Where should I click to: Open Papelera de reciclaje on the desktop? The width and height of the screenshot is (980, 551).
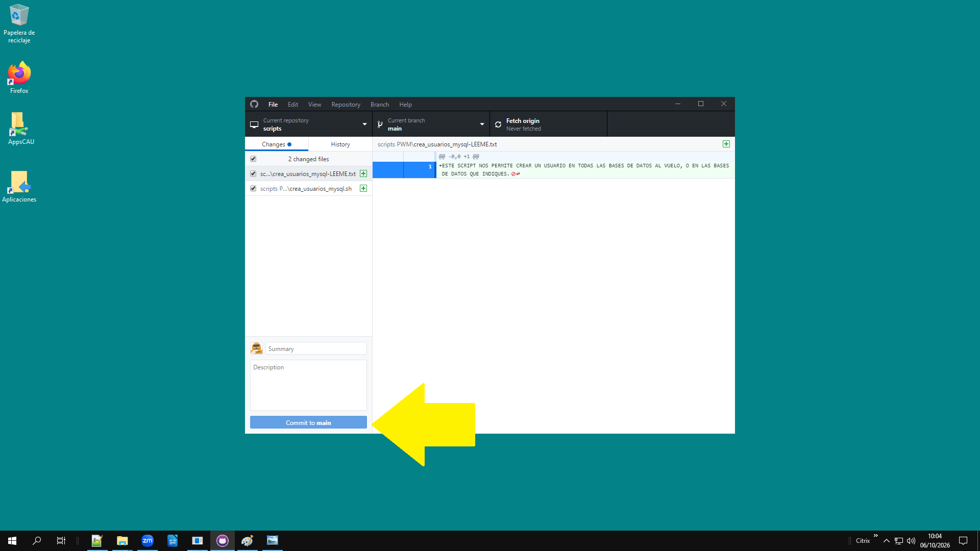coord(19,24)
